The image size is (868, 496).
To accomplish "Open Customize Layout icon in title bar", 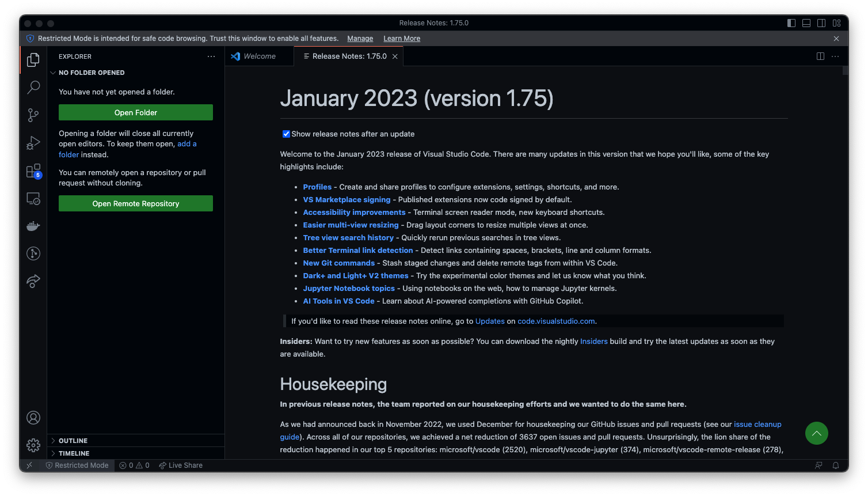I will tap(836, 23).
